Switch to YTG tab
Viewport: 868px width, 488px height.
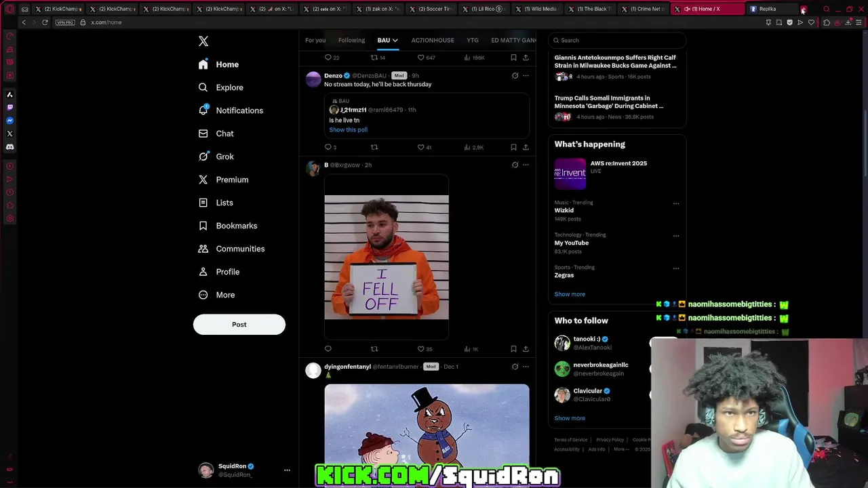tap(473, 41)
